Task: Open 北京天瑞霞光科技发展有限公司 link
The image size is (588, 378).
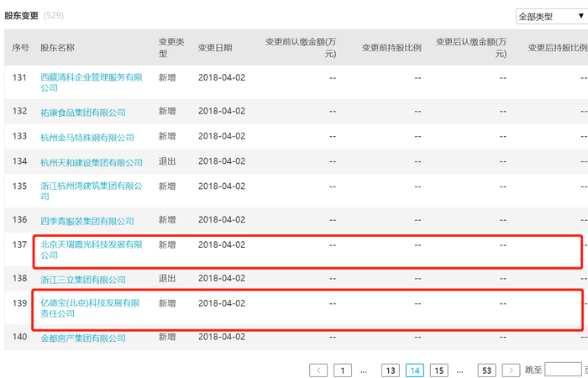Action: tap(91, 249)
